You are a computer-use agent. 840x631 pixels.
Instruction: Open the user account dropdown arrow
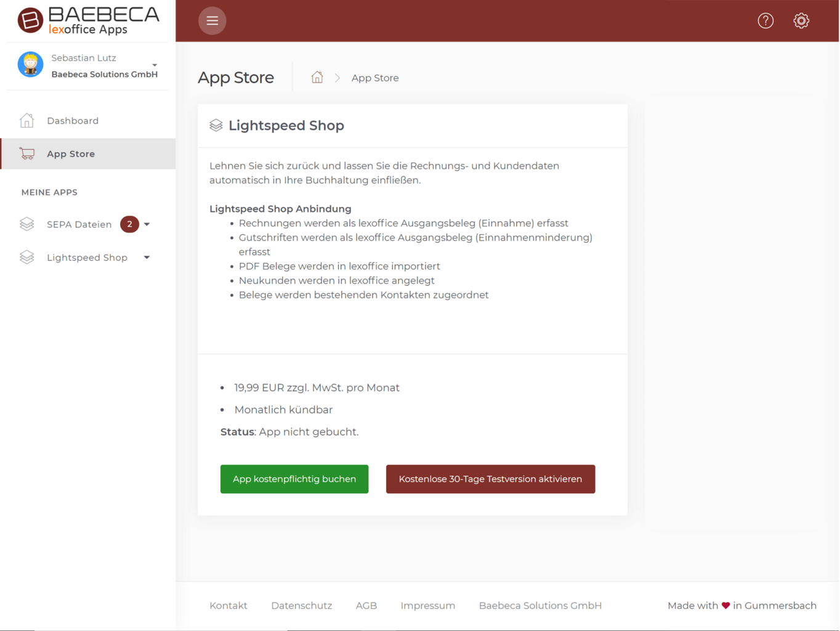[155, 65]
